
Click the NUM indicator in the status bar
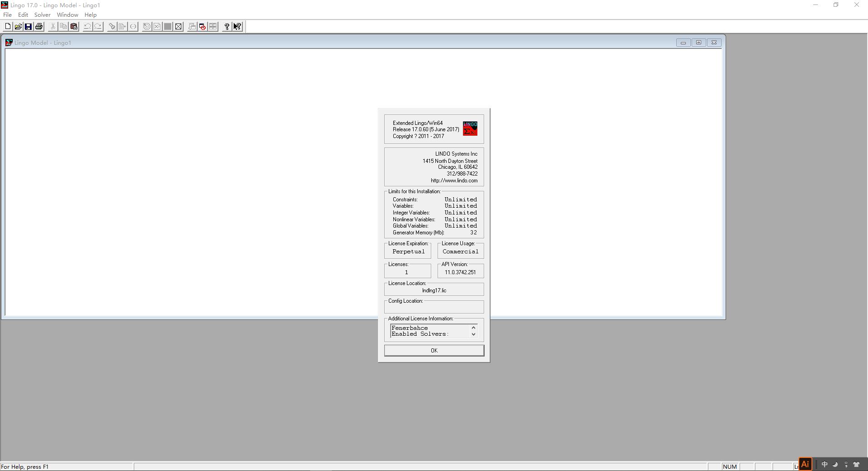tap(730, 466)
